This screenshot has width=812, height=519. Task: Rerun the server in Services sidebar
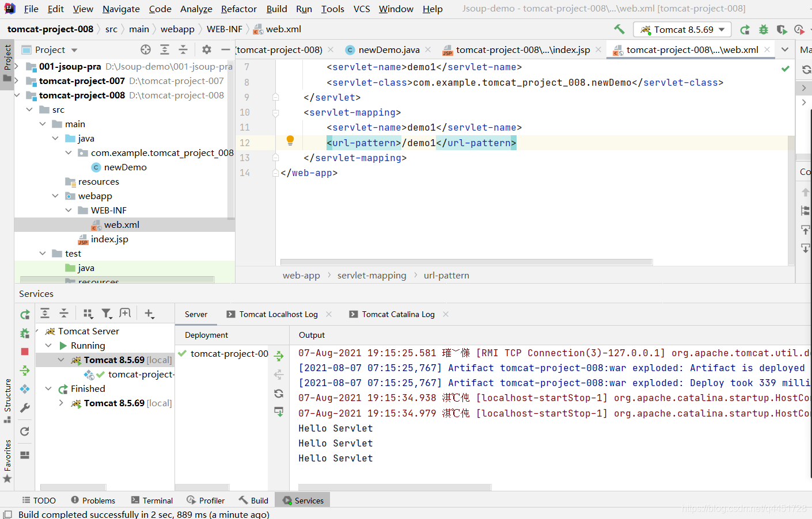pos(25,314)
